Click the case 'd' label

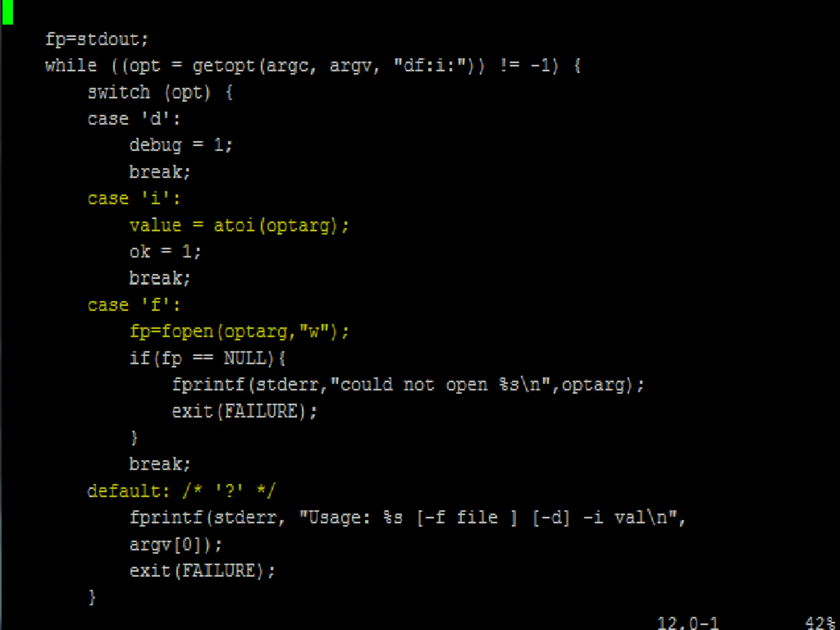pyautogui.click(x=134, y=119)
